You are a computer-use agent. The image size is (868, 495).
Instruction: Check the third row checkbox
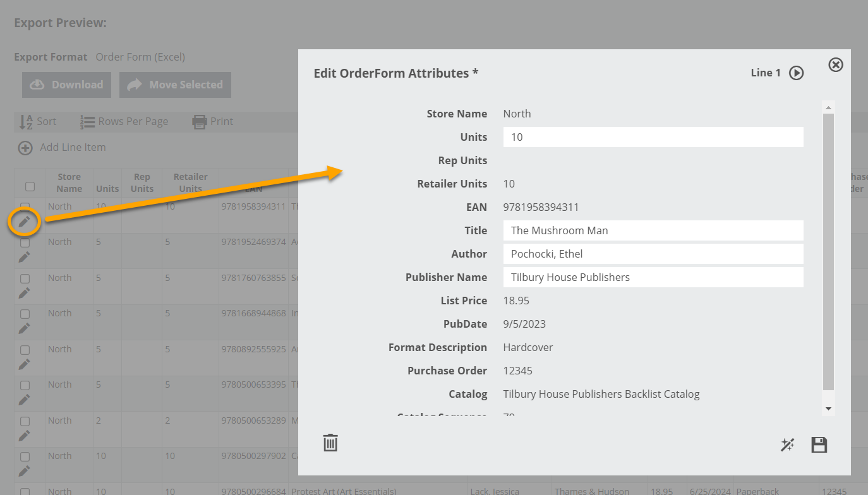point(25,278)
